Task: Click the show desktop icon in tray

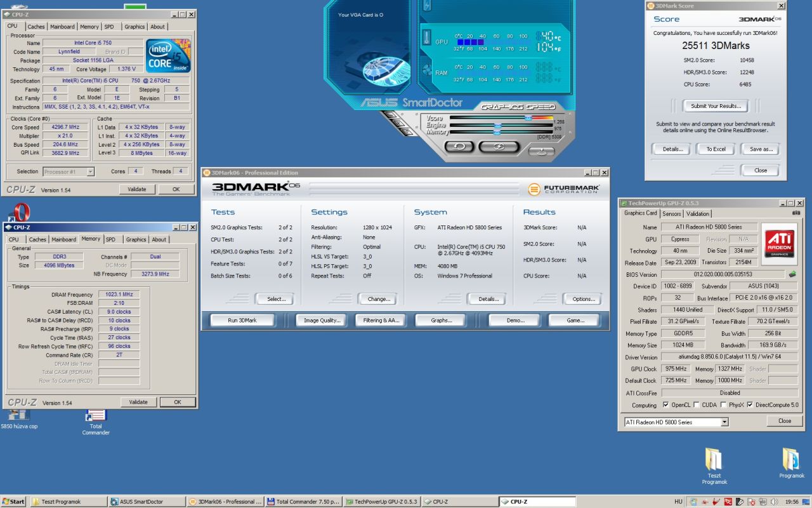Action: (x=807, y=502)
